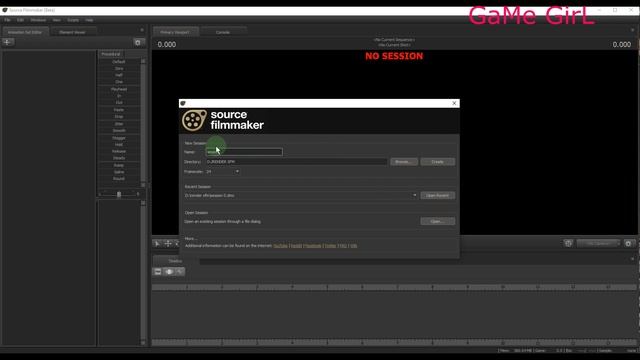Select the Drop procedural preset

tap(119, 117)
